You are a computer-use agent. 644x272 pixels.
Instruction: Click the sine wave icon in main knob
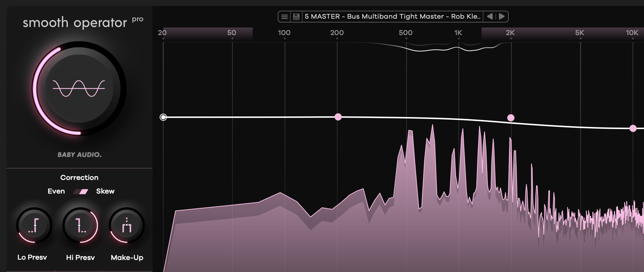[79, 88]
